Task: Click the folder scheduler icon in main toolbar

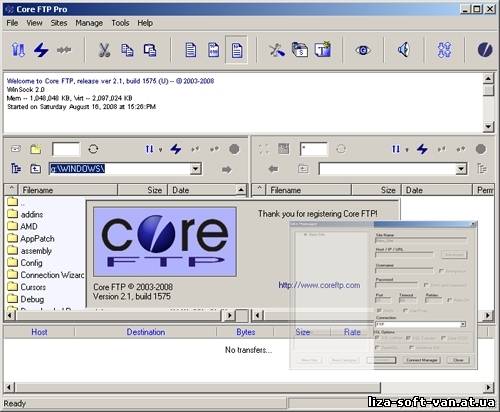Action: [300, 50]
